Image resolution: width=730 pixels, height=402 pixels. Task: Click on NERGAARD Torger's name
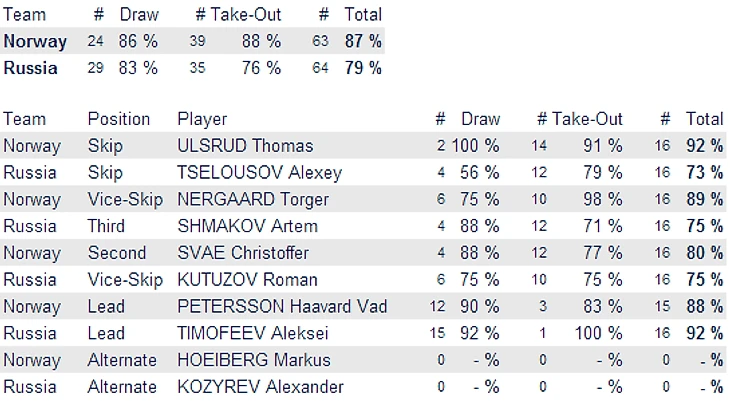click(253, 199)
